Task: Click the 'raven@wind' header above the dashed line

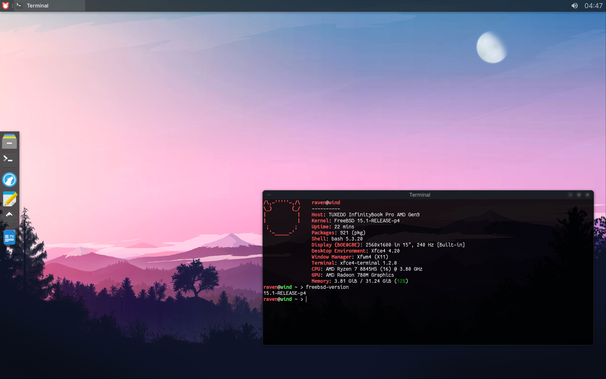Action: point(326,202)
